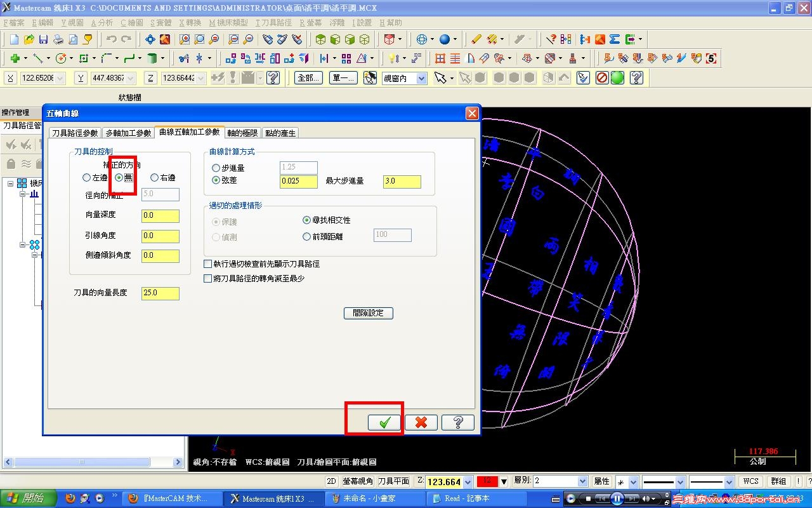Click the Windows 開始 Start button
The image size is (812, 508).
click(28, 498)
